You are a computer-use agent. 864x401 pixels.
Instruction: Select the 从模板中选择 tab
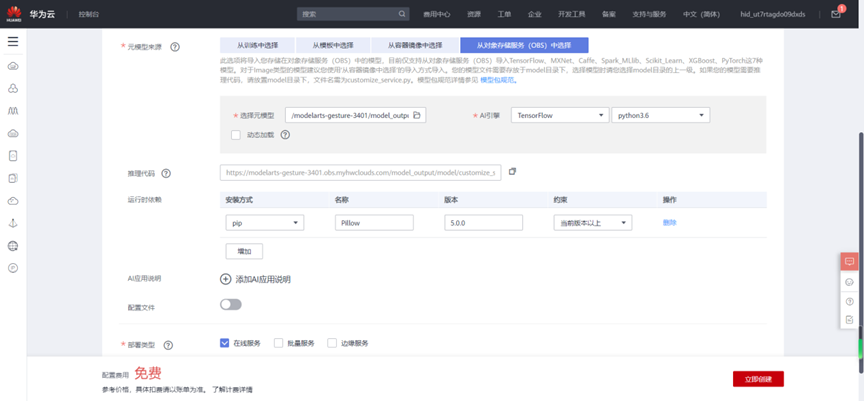333,45
